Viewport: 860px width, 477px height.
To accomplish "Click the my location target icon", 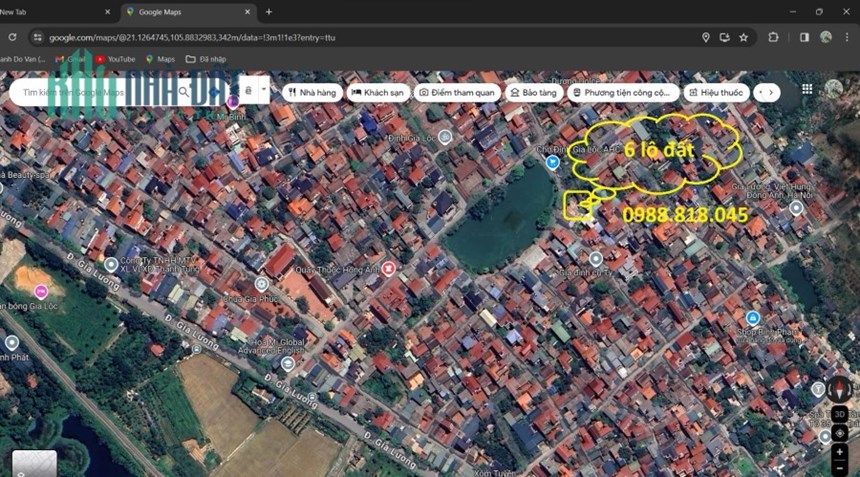I will pyautogui.click(x=839, y=433).
